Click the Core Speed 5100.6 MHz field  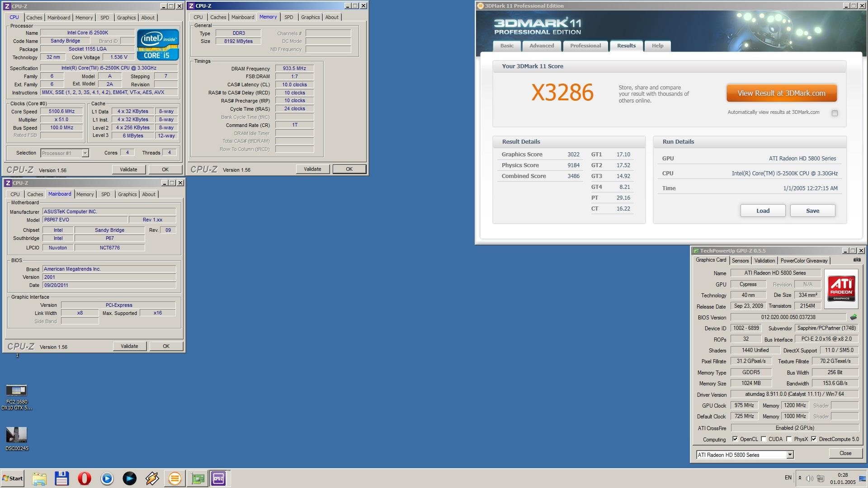click(61, 112)
